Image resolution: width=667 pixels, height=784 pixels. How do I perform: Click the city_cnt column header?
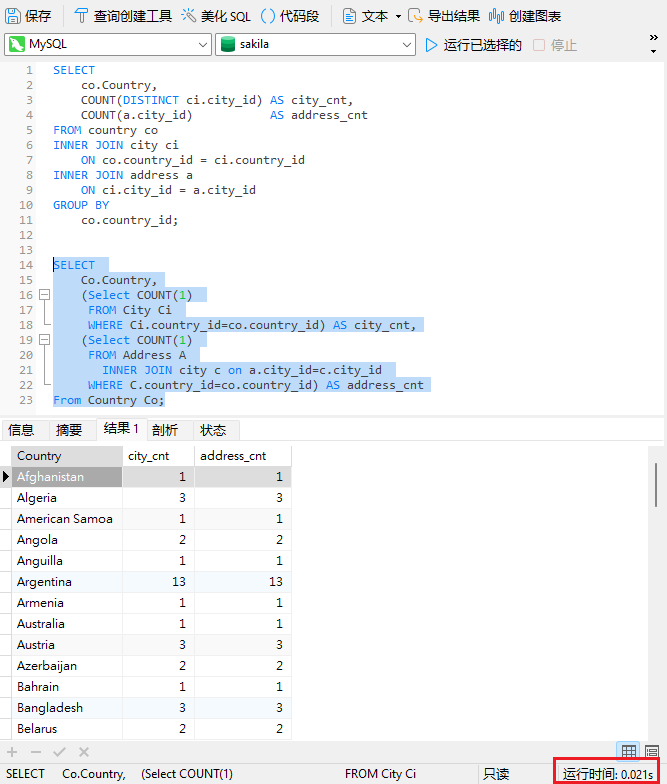click(x=158, y=456)
